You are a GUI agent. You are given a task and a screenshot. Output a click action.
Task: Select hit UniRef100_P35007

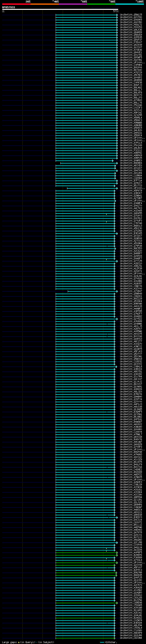pos(131,42)
